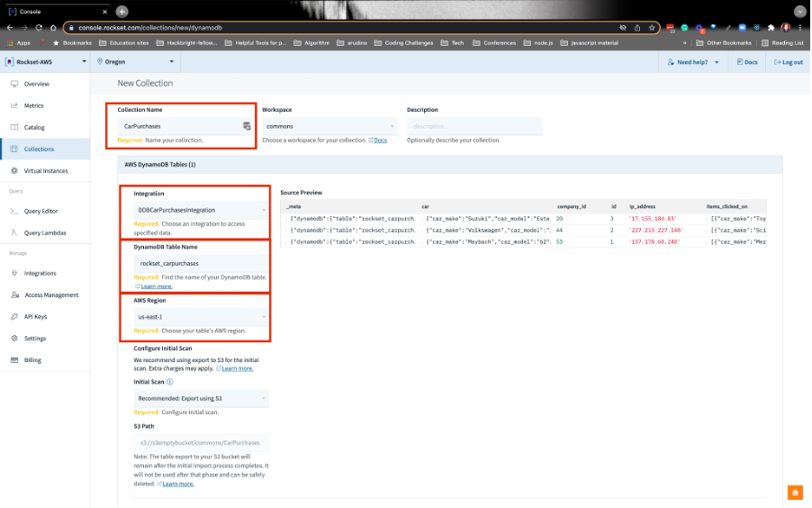Screen dimensions: 812x508
Task: Open the Chrome three-dot menu
Action: 800,28
